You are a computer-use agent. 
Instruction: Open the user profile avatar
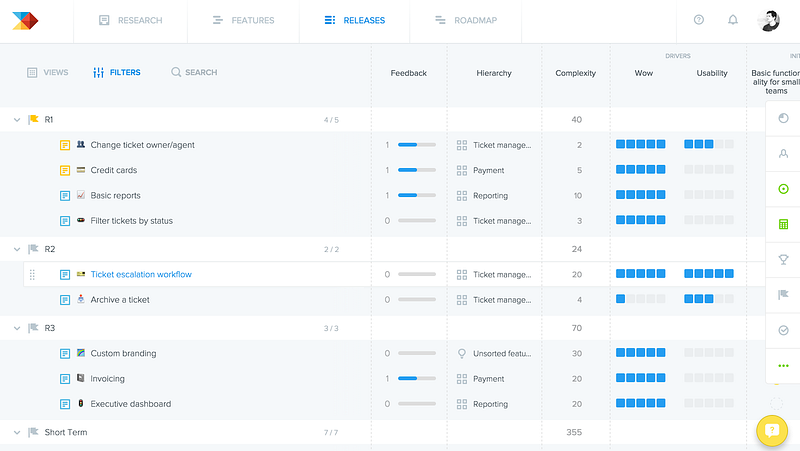tap(768, 20)
